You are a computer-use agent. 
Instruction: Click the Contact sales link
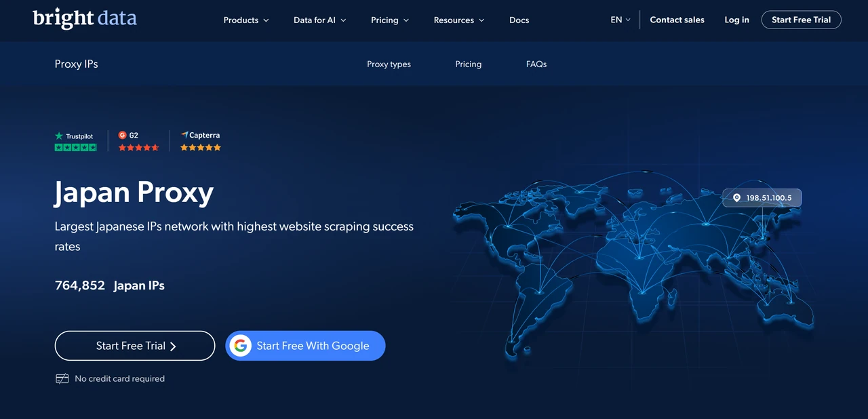[677, 20]
